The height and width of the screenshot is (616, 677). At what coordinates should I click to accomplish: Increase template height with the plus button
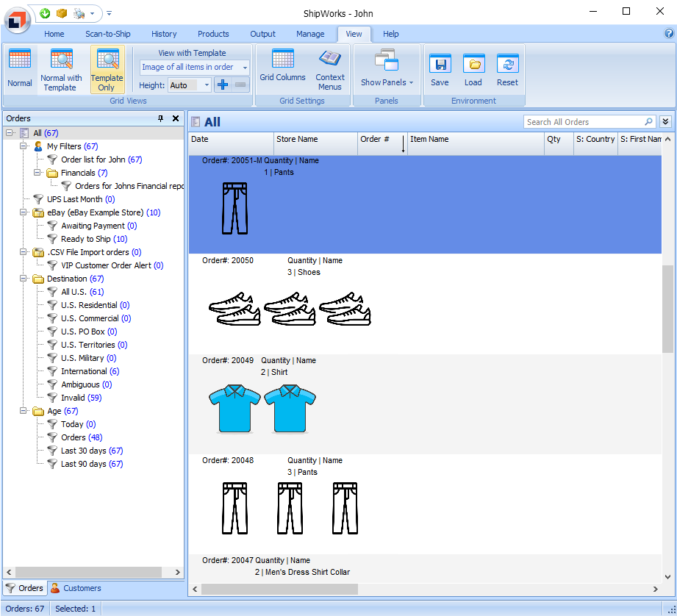tap(223, 85)
